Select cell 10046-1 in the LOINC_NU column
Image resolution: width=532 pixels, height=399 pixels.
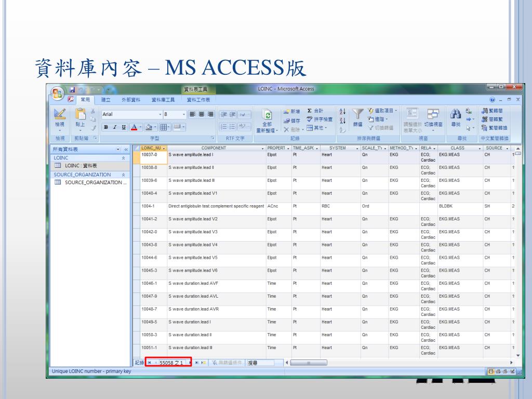153,287
